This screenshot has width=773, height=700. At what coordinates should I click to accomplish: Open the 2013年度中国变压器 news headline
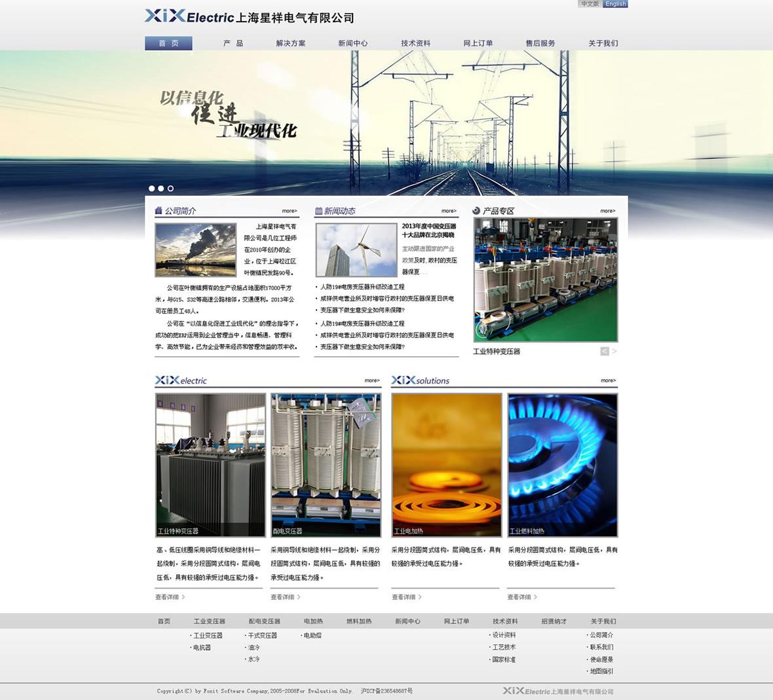click(x=429, y=230)
